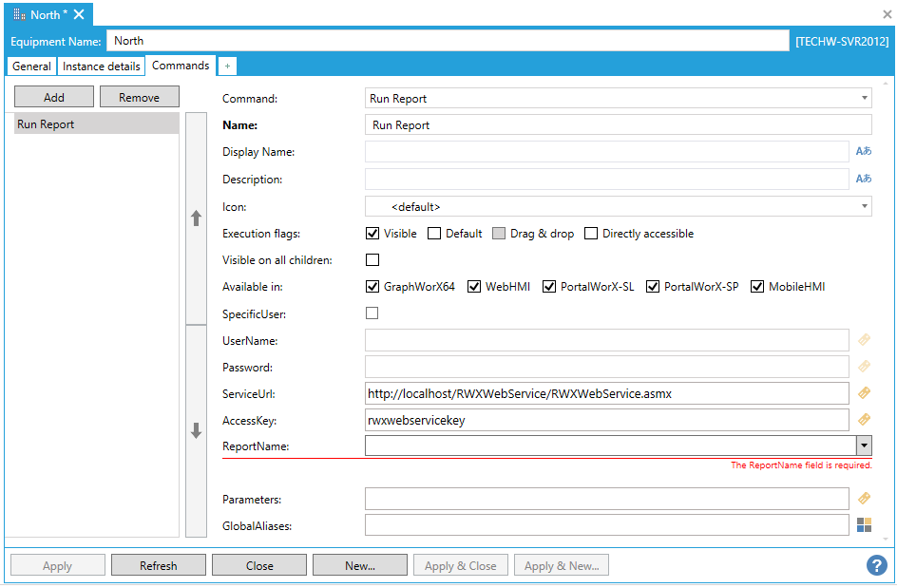Click into the Equipment Name field
The width and height of the screenshot is (897, 588).
click(x=447, y=41)
